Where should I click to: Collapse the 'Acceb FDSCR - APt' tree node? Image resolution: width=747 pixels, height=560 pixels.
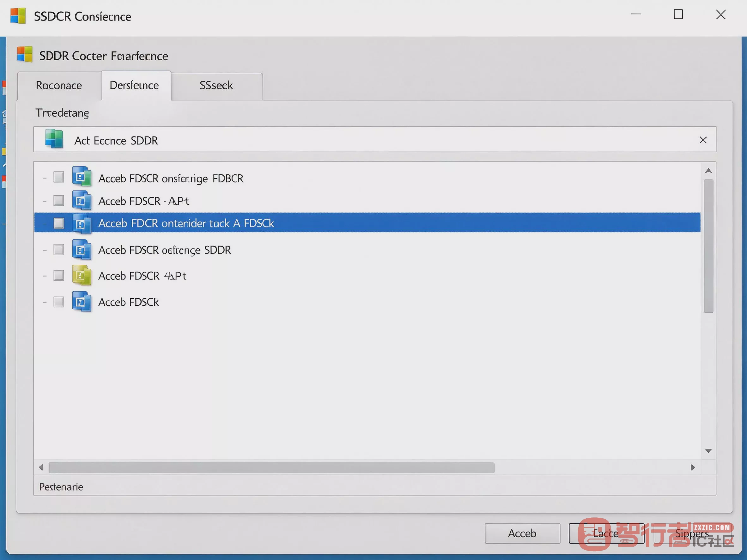click(x=44, y=201)
